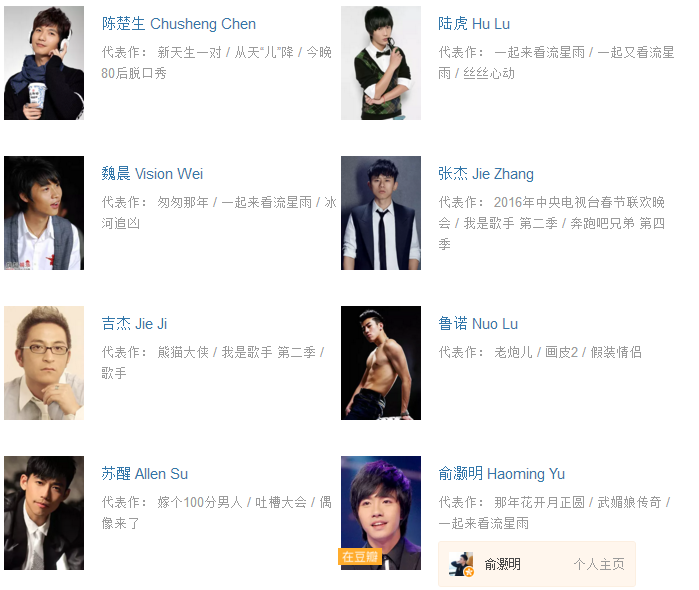Image resolution: width=699 pixels, height=590 pixels.
Task: Click the 俞灏明 name in the profile card
Action: 502,564
